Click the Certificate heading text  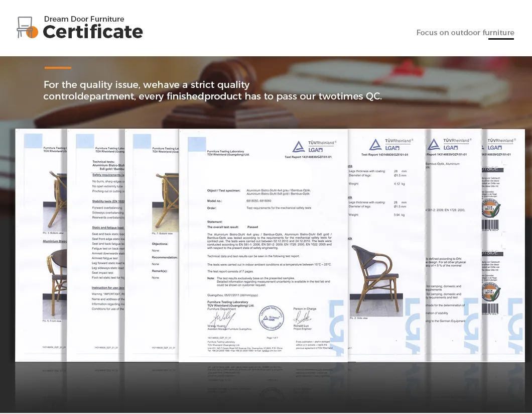coord(93,32)
